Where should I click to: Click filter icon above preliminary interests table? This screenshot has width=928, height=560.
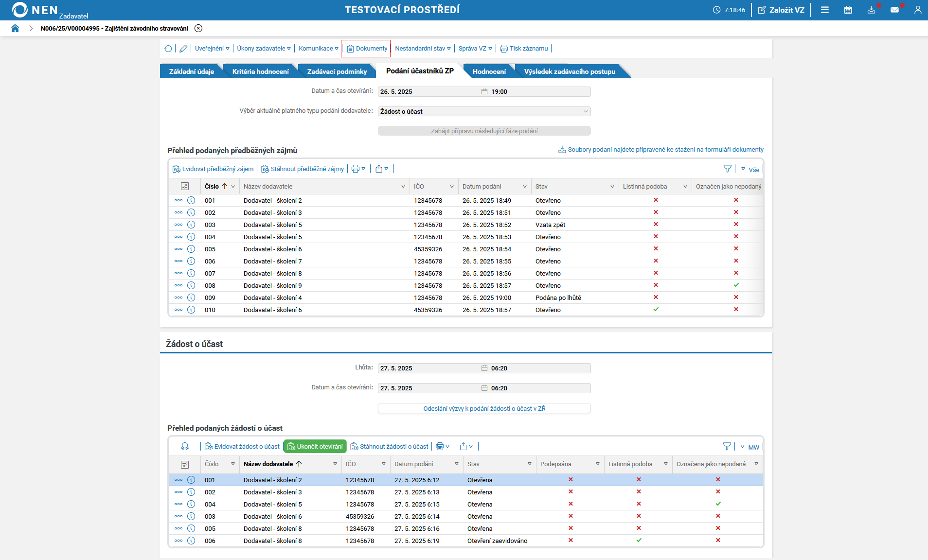pos(727,169)
